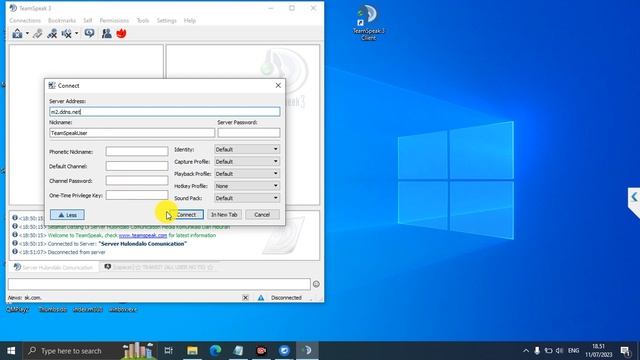
Task: Open the Bookmarks menu
Action: coord(62,20)
